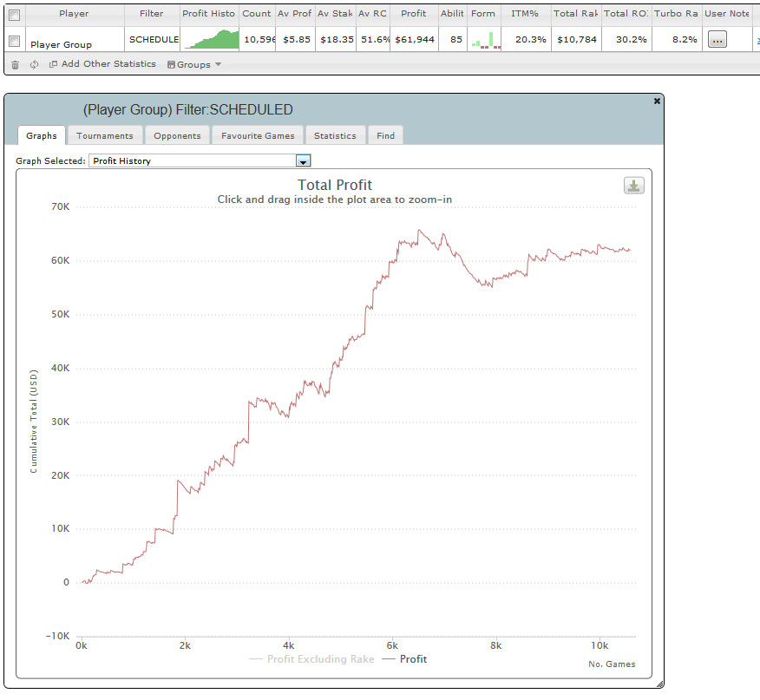Click the refresh icon next to the trash
Image resolution: width=760 pixels, height=700 pixels.
[x=34, y=64]
